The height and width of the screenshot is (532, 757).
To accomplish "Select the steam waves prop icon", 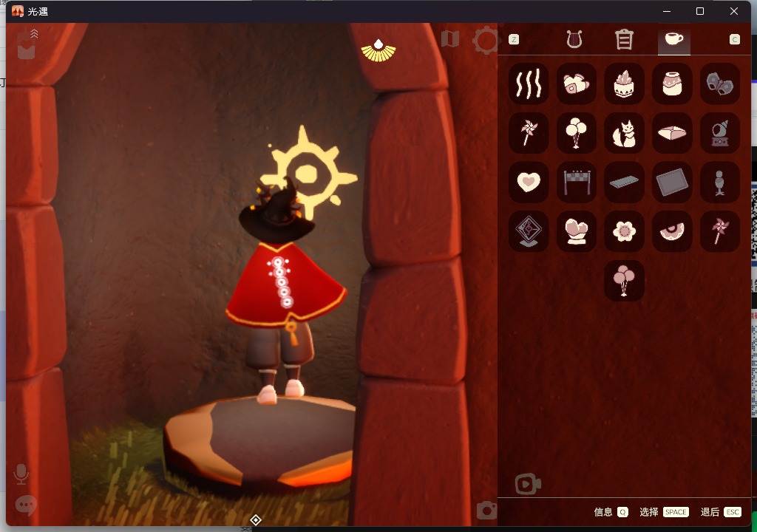I will coord(529,83).
